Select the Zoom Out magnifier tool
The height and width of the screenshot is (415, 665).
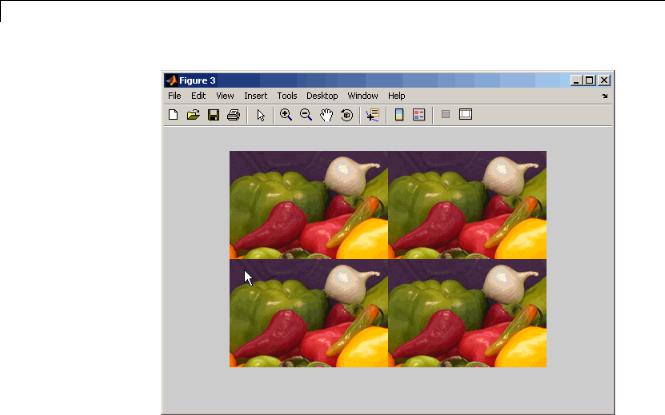point(306,114)
